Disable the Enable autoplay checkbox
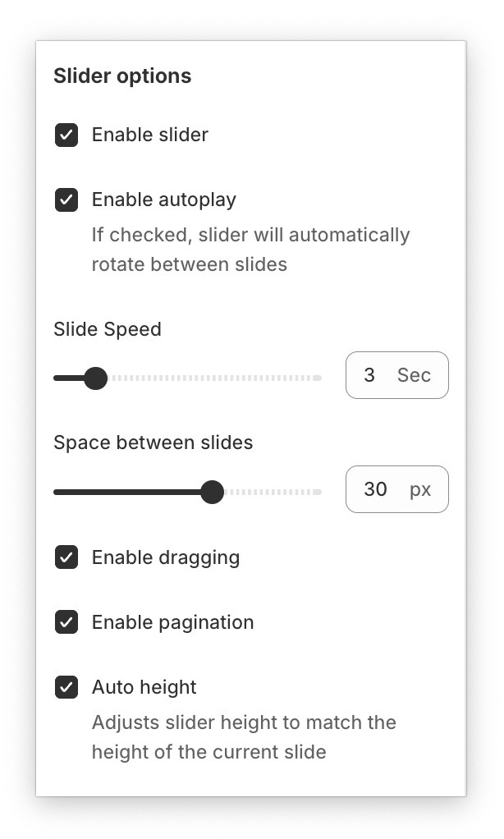Viewport: 504px width, 839px height. 66,199
